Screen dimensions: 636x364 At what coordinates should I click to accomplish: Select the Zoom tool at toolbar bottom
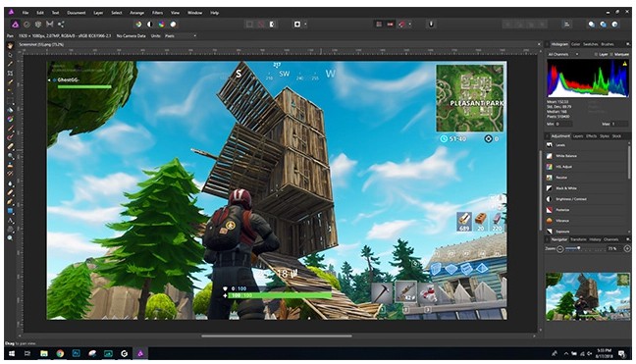pyautogui.click(x=10, y=238)
